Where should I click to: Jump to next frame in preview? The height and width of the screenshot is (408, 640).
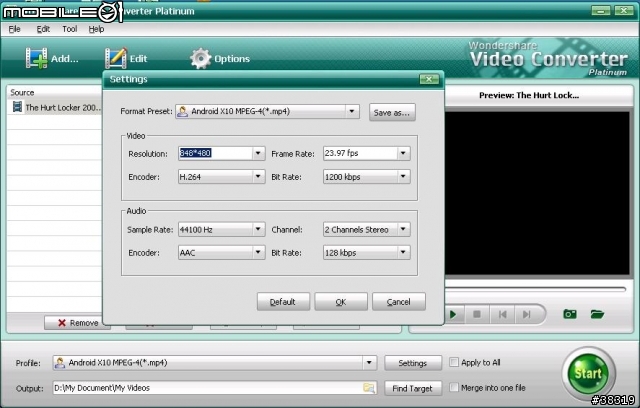coord(527,314)
